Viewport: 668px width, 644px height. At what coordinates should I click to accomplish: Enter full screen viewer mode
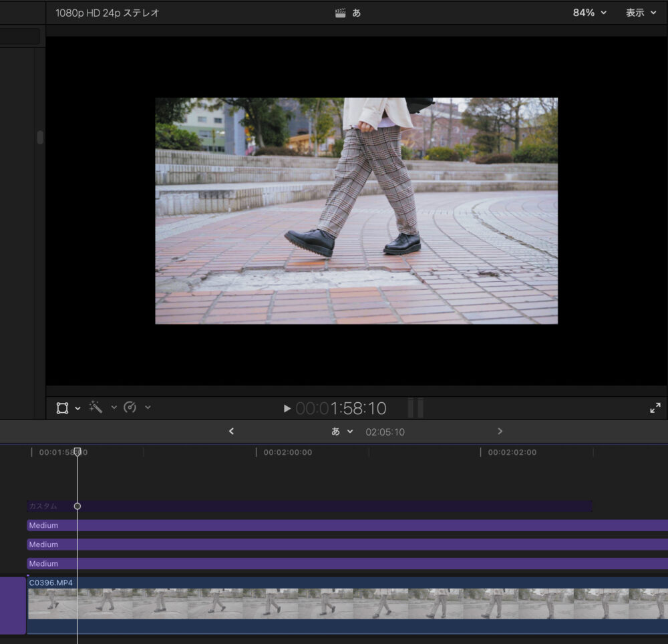tap(655, 408)
